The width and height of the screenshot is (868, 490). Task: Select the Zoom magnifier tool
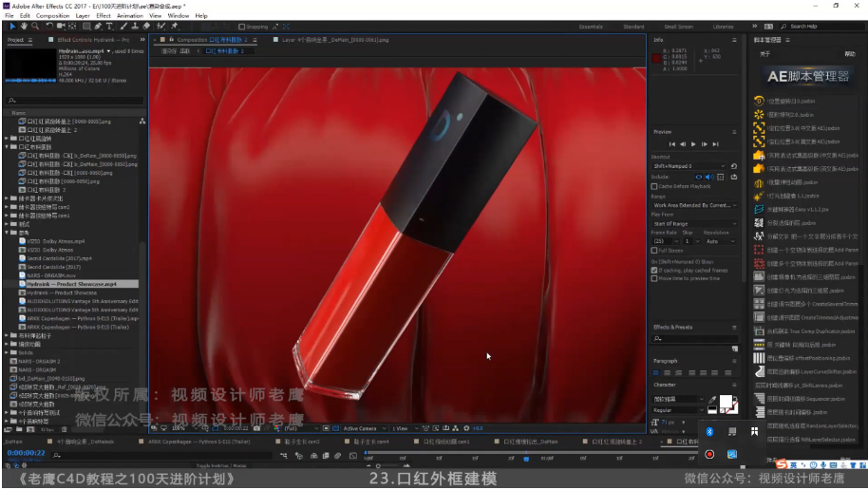point(33,27)
